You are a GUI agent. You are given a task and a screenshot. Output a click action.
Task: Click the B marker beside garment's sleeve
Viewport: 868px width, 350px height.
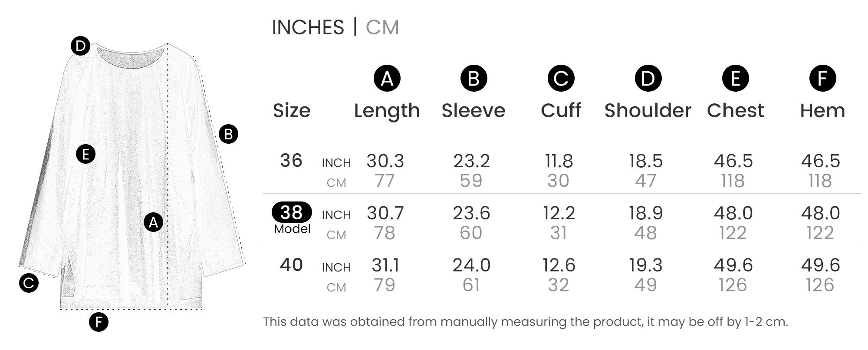(x=228, y=134)
